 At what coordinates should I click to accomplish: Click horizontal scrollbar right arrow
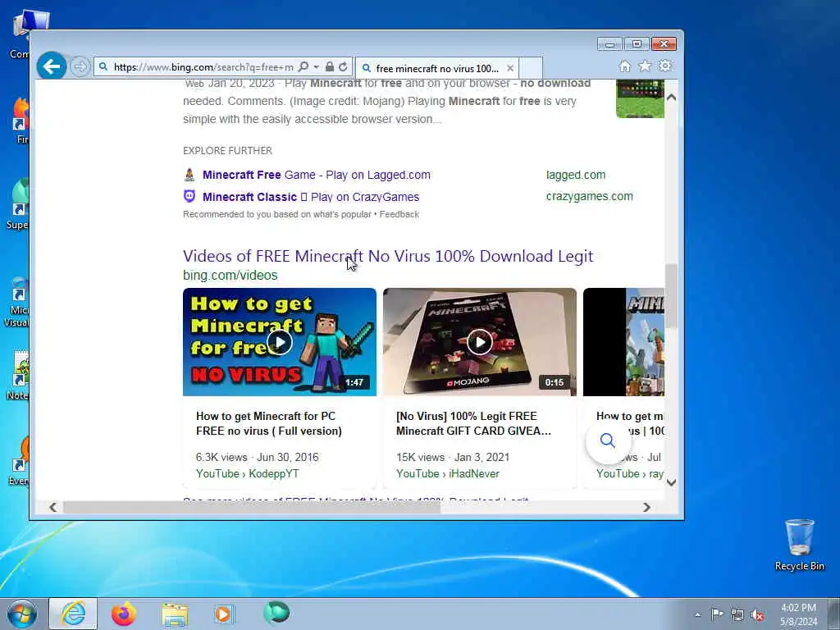(646, 507)
